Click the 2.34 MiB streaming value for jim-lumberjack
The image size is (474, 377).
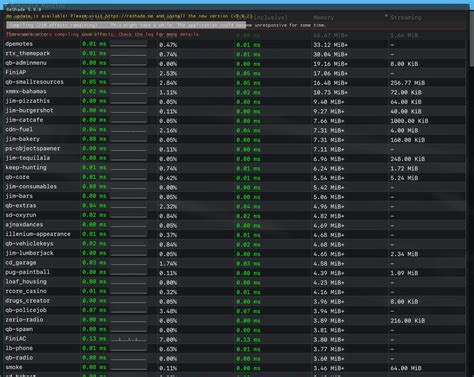pos(404,254)
